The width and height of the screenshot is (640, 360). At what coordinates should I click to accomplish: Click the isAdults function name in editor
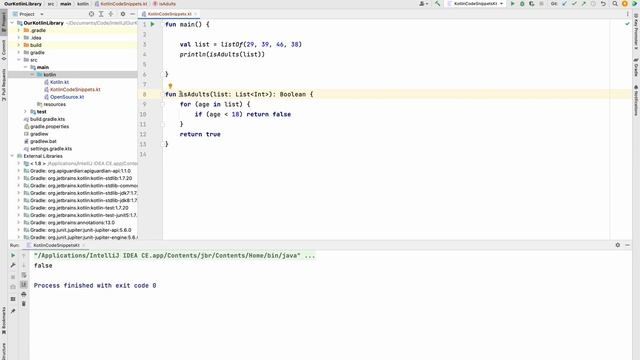(x=194, y=94)
